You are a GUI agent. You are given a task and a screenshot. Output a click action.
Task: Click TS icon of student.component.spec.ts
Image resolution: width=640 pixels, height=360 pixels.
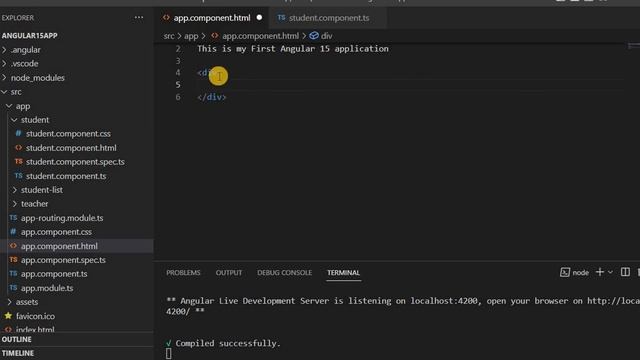point(18,162)
